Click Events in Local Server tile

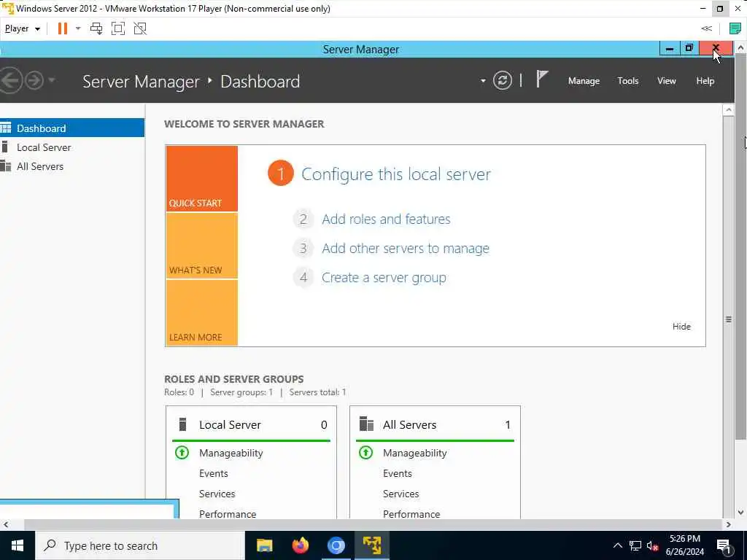point(214,473)
